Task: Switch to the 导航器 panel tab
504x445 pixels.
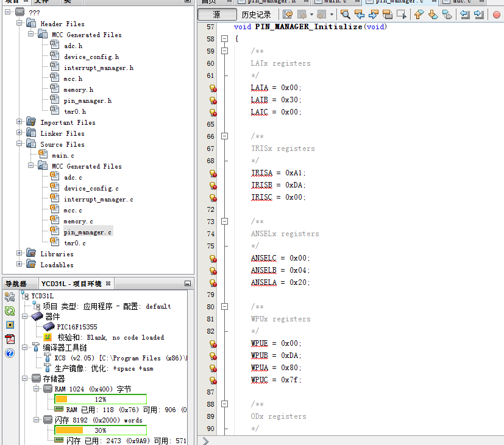Action: click(16, 284)
